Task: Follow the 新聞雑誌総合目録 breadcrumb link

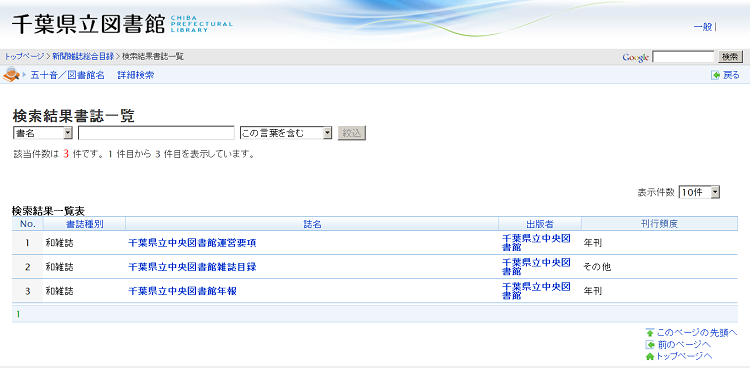Action: pos(83,56)
